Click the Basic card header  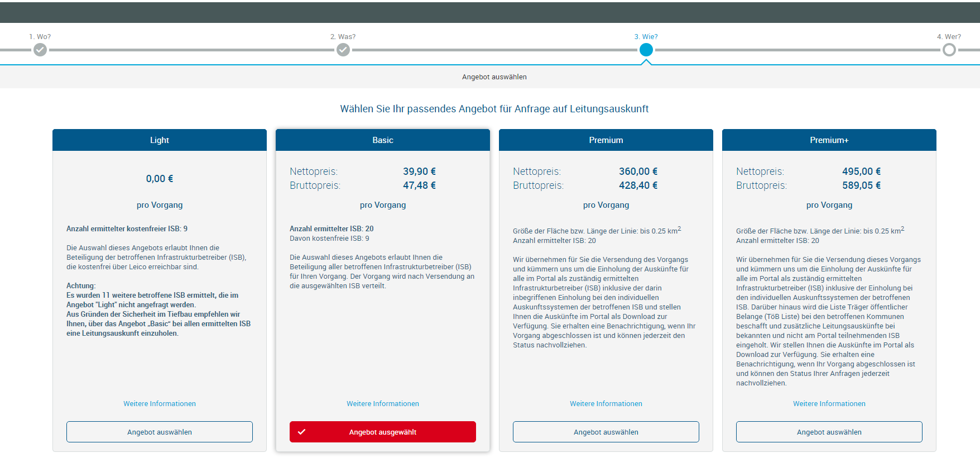point(383,140)
